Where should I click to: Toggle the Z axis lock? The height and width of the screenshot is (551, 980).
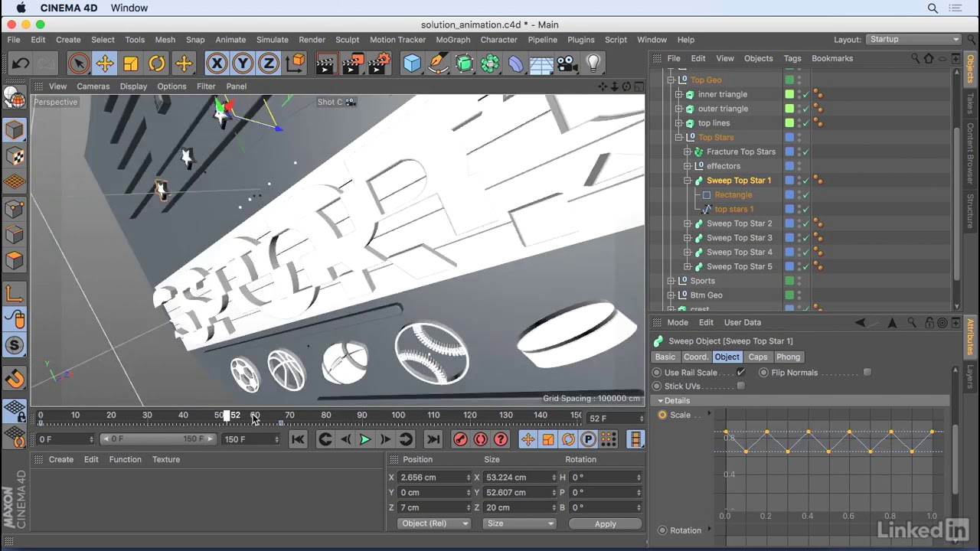(x=269, y=64)
